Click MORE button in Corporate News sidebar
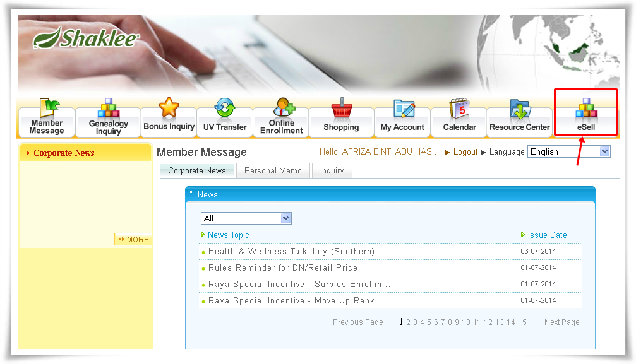This screenshot has height=364, width=636. pos(133,240)
